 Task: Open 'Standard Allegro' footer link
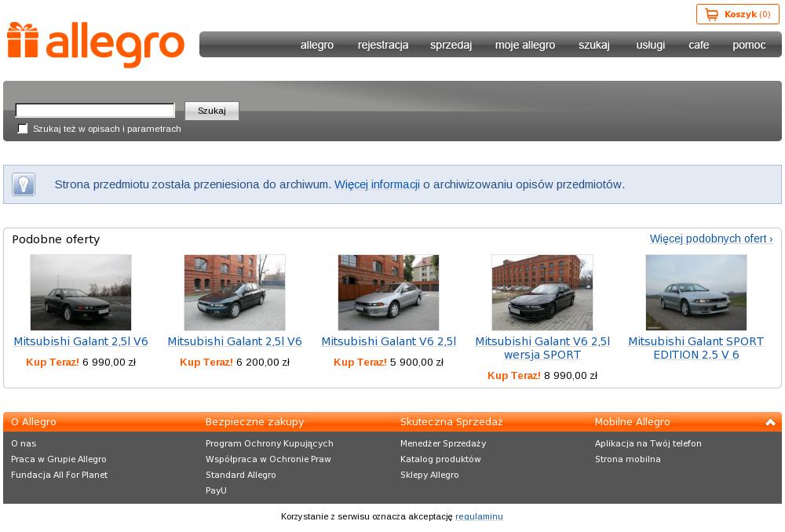tap(240, 475)
